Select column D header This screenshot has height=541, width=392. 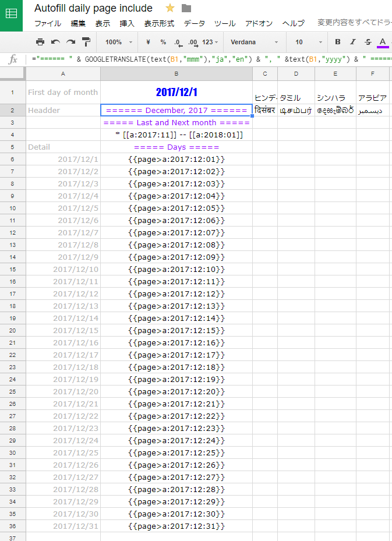296,74
